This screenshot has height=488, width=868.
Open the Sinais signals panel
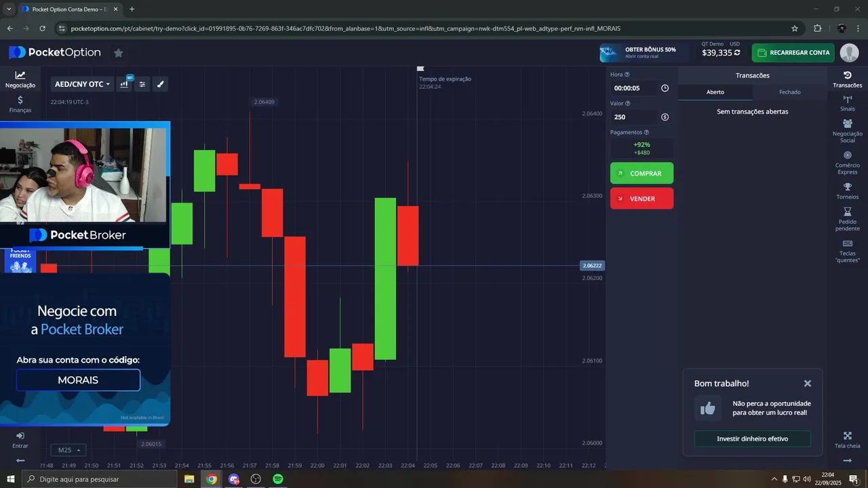pos(847,103)
